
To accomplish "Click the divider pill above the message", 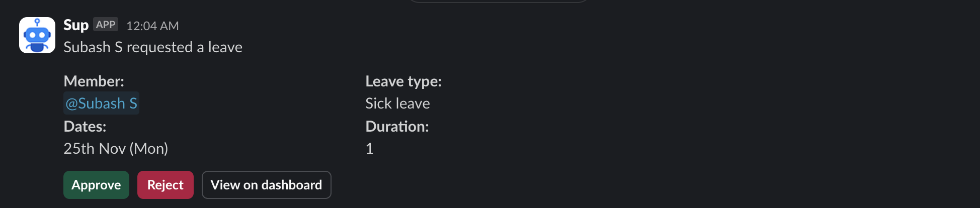I will [498, 2].
